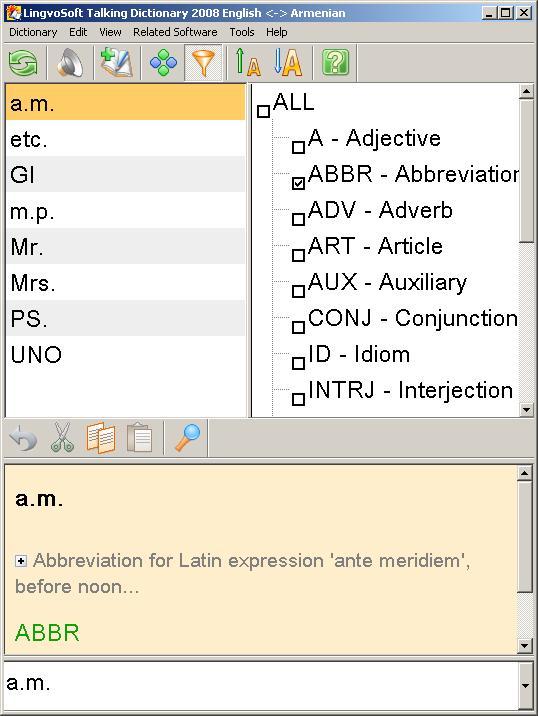Viewport: 538px width, 716px height.
Task: Click the a.m. search input field
Action: point(261,685)
